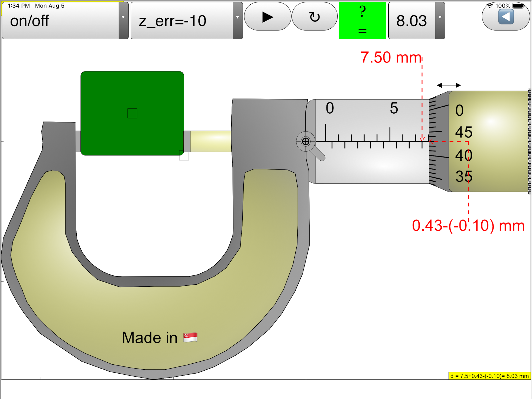Click the small square at object center

tap(132, 113)
